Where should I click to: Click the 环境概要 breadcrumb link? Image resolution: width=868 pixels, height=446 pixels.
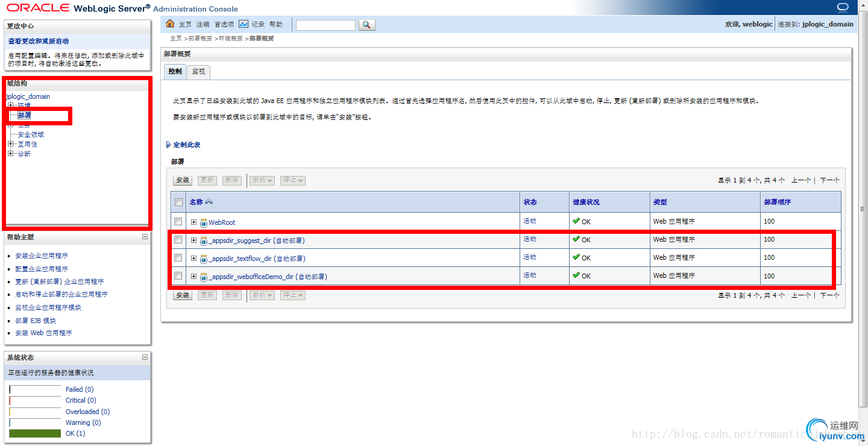[x=230, y=39]
